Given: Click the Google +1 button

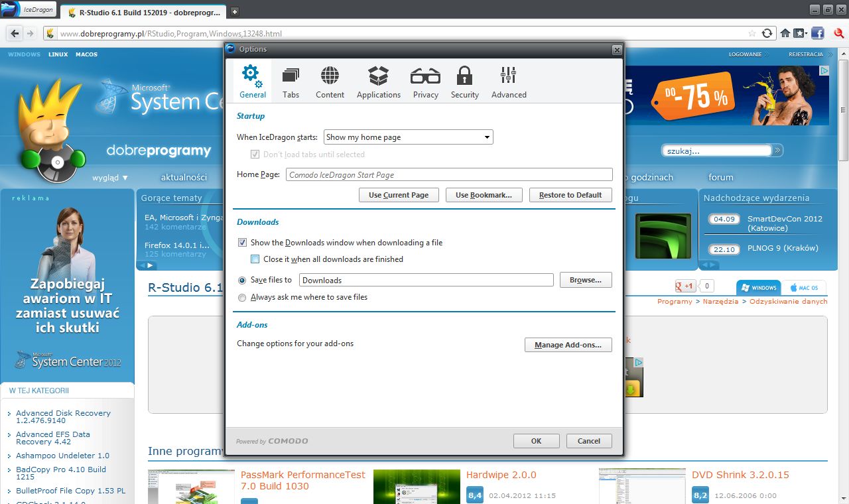Looking at the screenshot, I should pyautogui.click(x=685, y=286).
